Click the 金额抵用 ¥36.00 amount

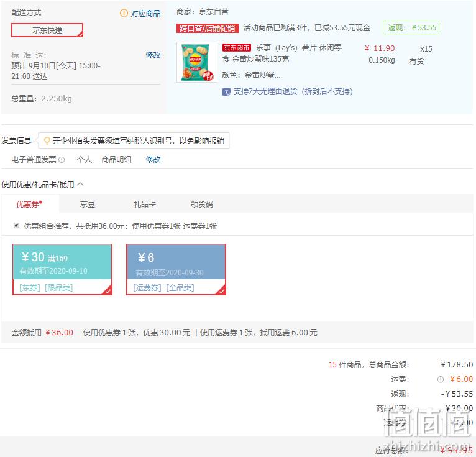(x=59, y=333)
